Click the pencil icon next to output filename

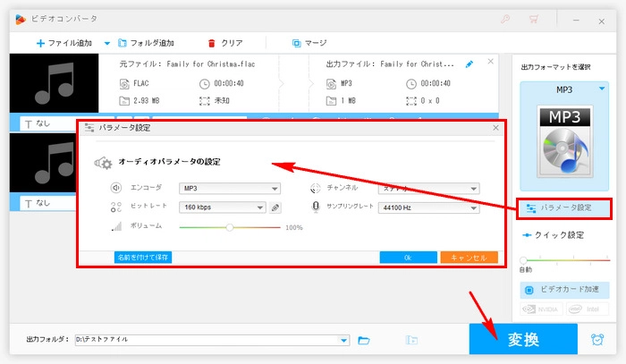tap(470, 64)
